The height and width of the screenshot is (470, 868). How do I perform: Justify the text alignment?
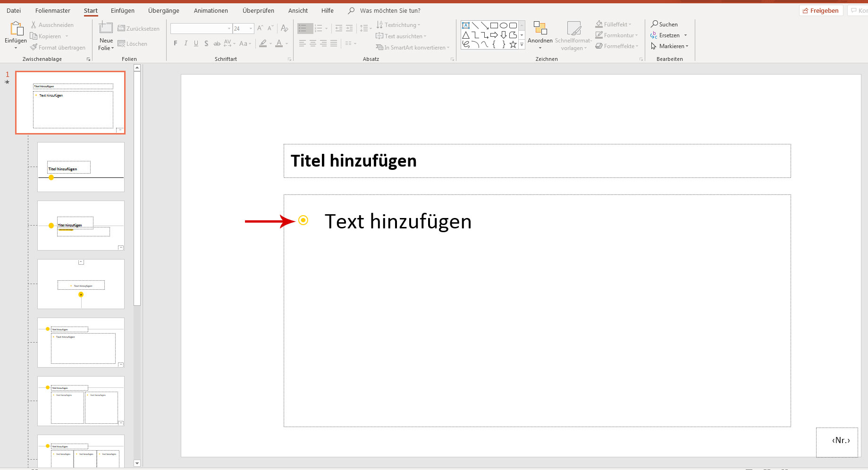pyautogui.click(x=334, y=43)
